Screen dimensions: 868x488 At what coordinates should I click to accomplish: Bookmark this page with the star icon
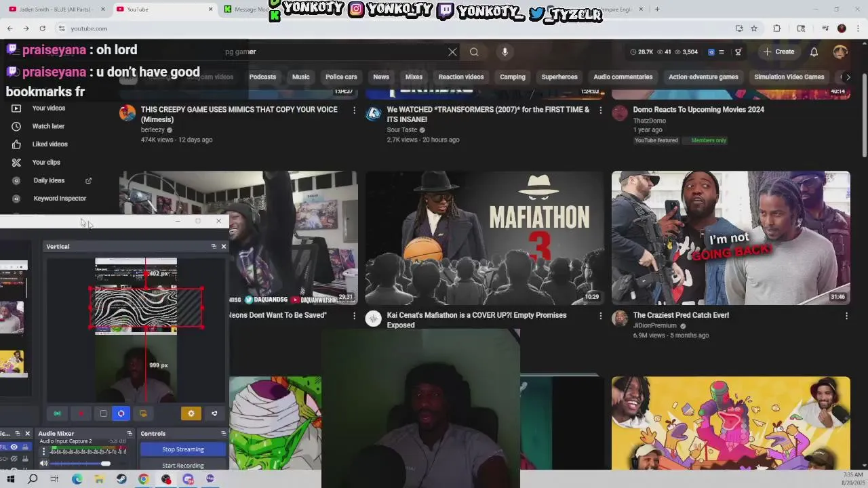click(x=754, y=28)
